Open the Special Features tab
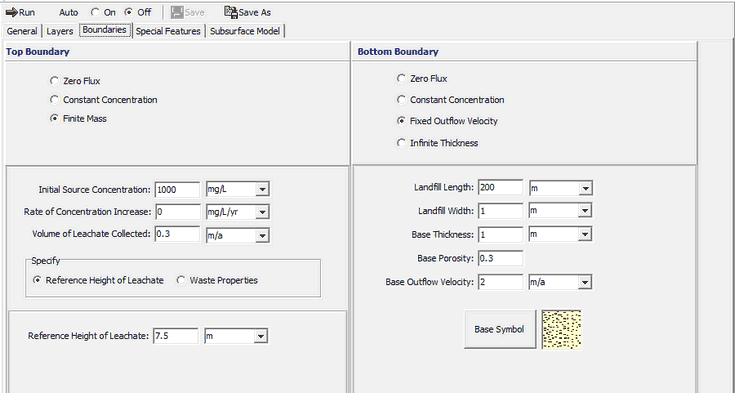735x393 pixels. [x=168, y=31]
